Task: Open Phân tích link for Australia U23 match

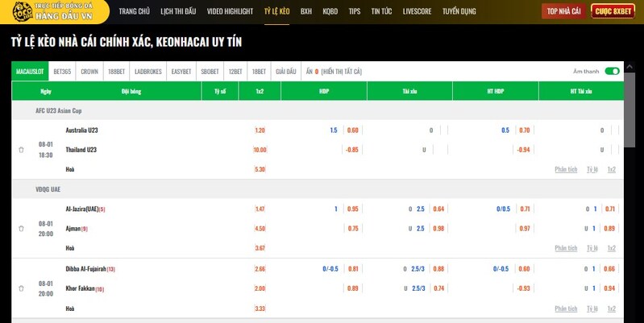Action: click(x=566, y=169)
